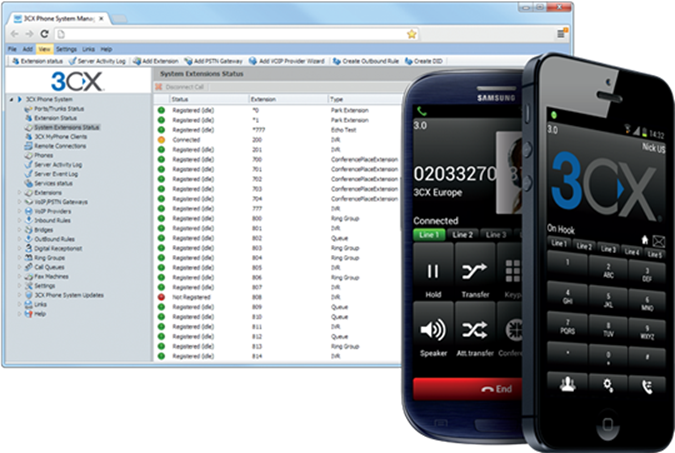Open the File menu
Screen dimensions: 675x453
tap(12, 49)
